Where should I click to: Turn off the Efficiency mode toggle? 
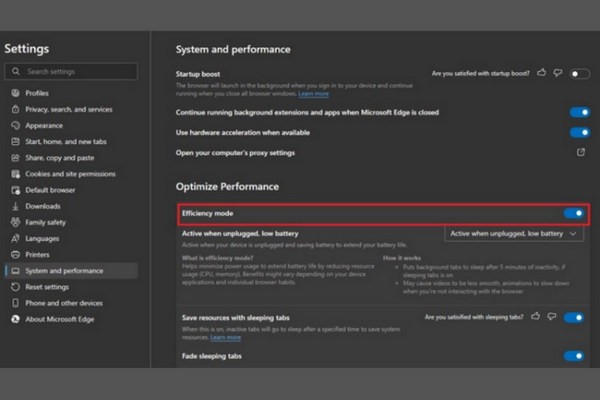click(x=573, y=213)
